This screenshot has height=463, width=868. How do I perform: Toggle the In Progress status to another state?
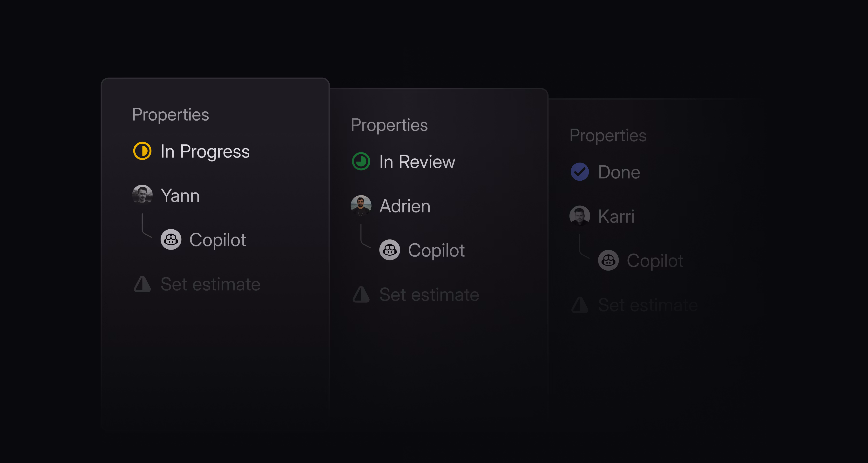[143, 151]
